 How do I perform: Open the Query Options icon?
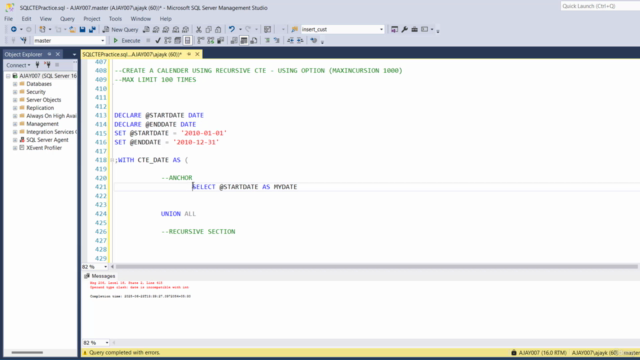(178, 40)
